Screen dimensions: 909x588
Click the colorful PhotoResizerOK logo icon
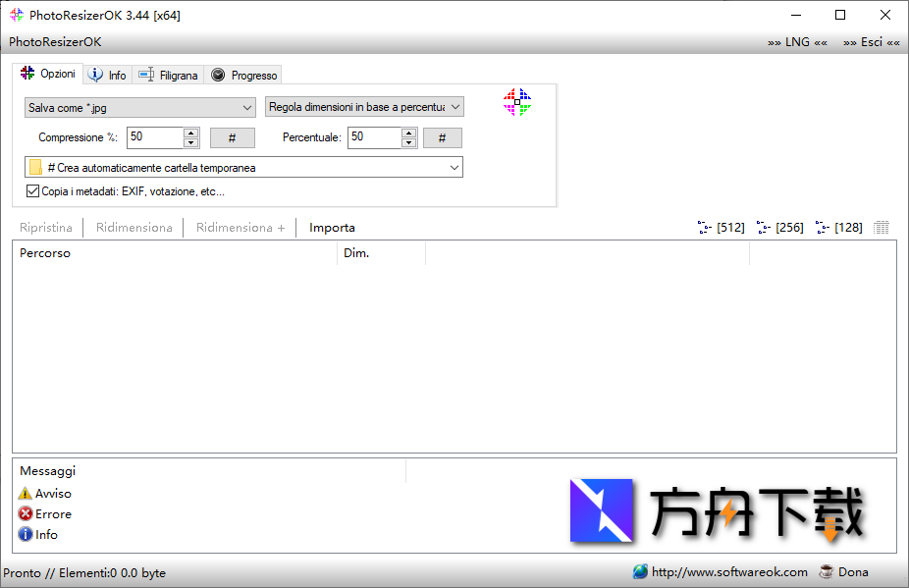click(517, 102)
